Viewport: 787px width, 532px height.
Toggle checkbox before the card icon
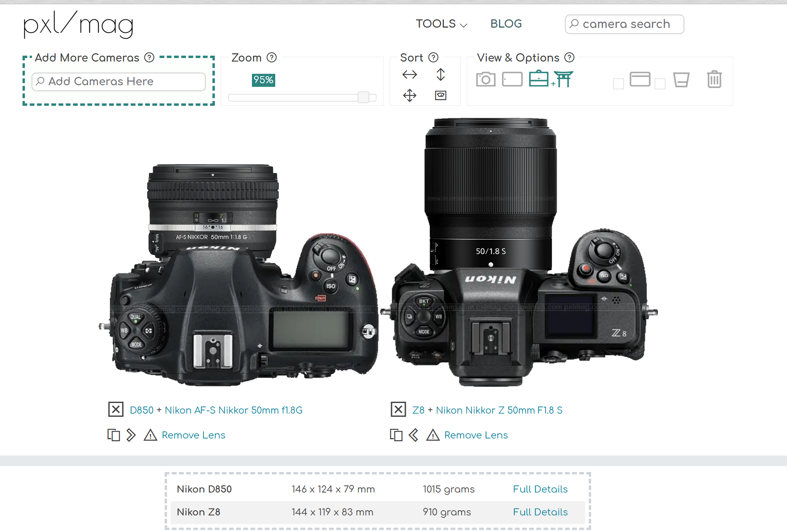618,84
